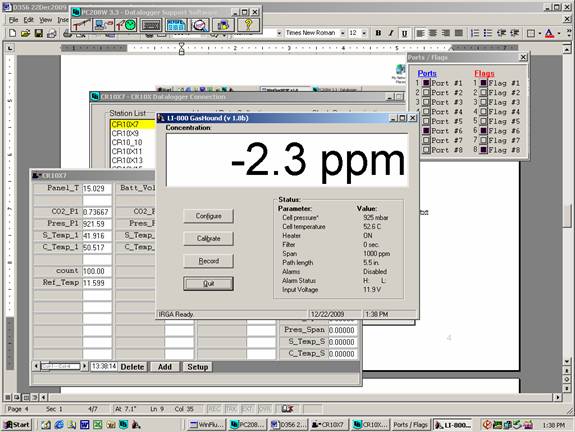Toggle Underline formatting in Word toolbar
575x432 pixels.
404,33
